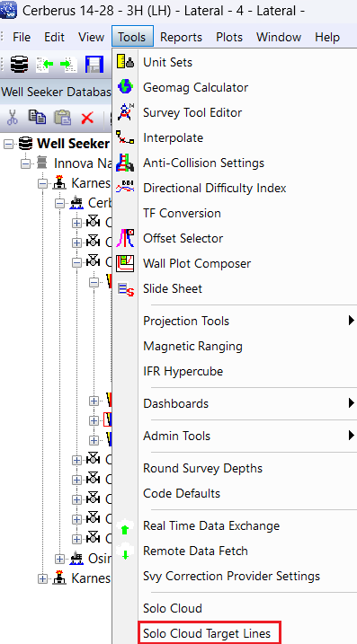The image size is (357, 644).
Task: Click the blue floppy disk save icon
Action: click(x=94, y=65)
